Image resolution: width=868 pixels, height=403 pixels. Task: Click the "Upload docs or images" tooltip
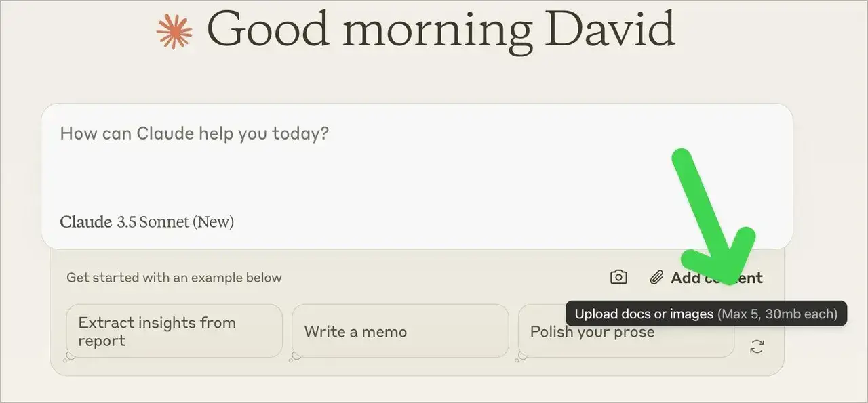[x=644, y=314]
